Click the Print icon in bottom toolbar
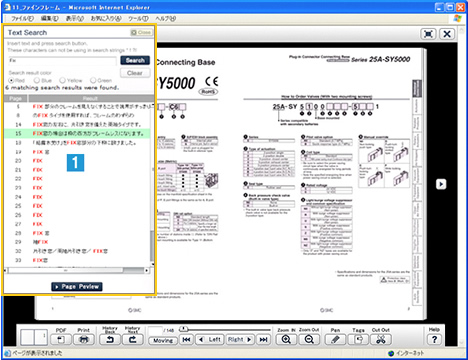The width and height of the screenshot is (468, 360). (x=84, y=340)
